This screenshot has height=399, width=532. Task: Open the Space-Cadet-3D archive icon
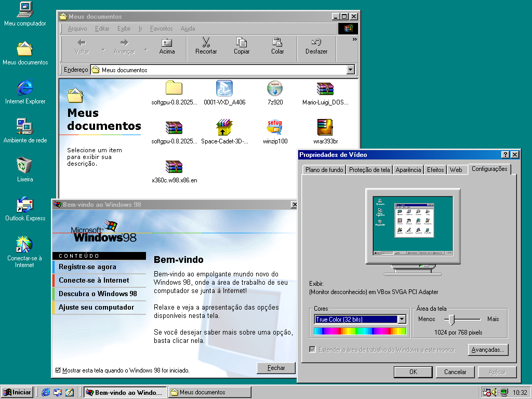(x=224, y=127)
